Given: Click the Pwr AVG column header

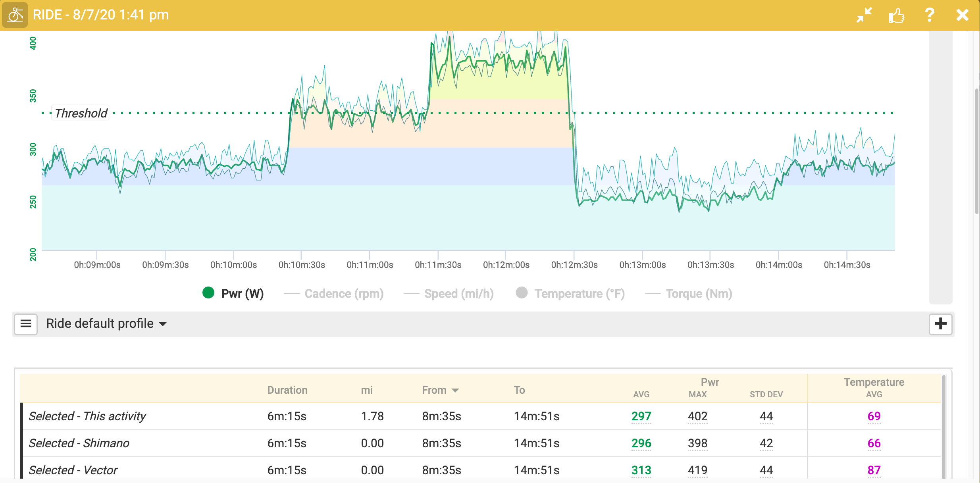Looking at the screenshot, I should pos(641,394).
